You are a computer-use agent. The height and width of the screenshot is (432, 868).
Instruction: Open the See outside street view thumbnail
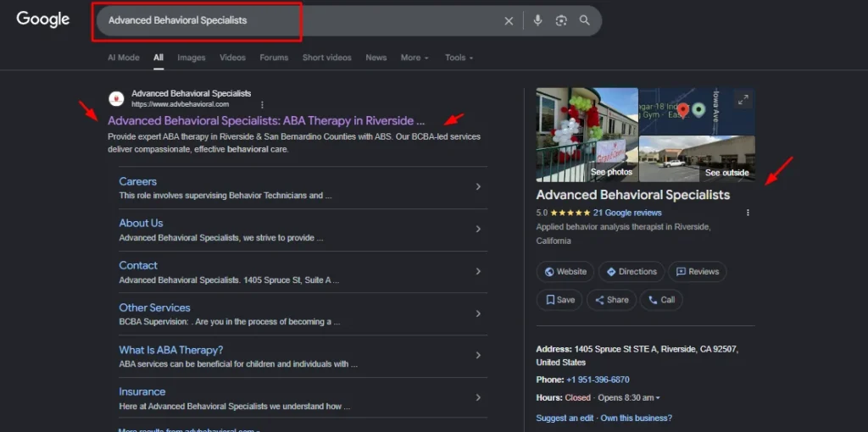coord(697,159)
